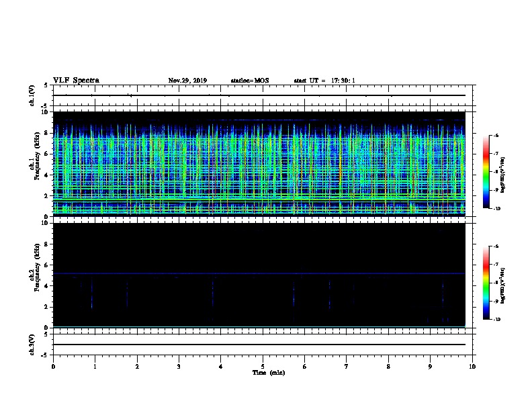Click the "ch.3(V)" waveform axis label

[x=32, y=345]
